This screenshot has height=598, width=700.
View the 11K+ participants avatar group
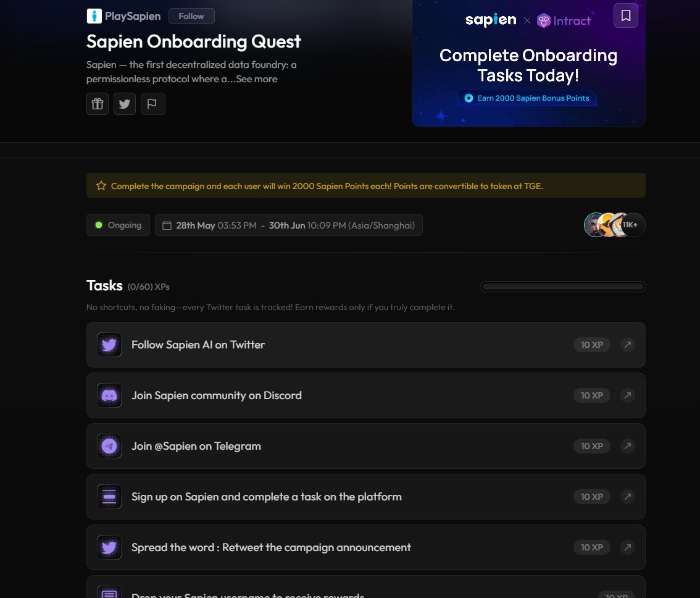pos(615,225)
